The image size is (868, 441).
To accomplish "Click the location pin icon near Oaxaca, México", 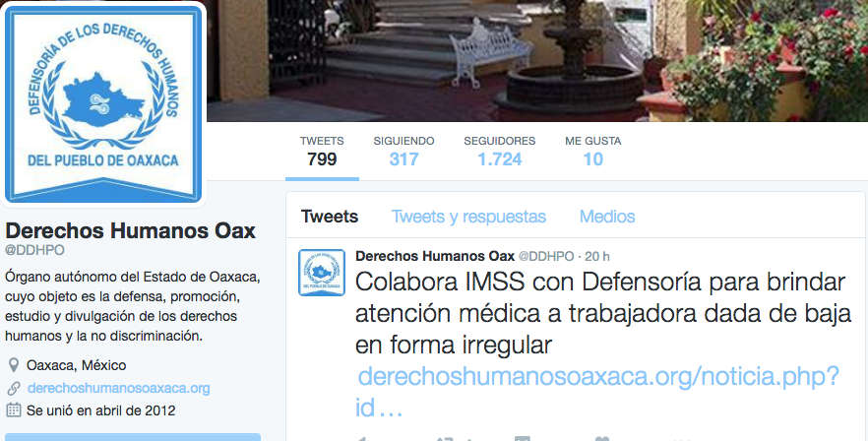I will pos(14,365).
